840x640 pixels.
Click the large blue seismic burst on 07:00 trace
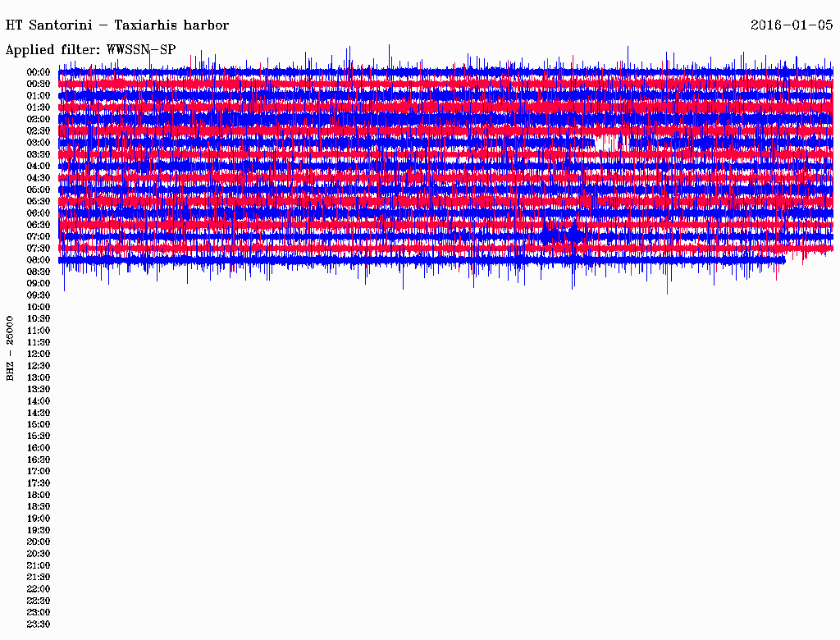point(561,235)
